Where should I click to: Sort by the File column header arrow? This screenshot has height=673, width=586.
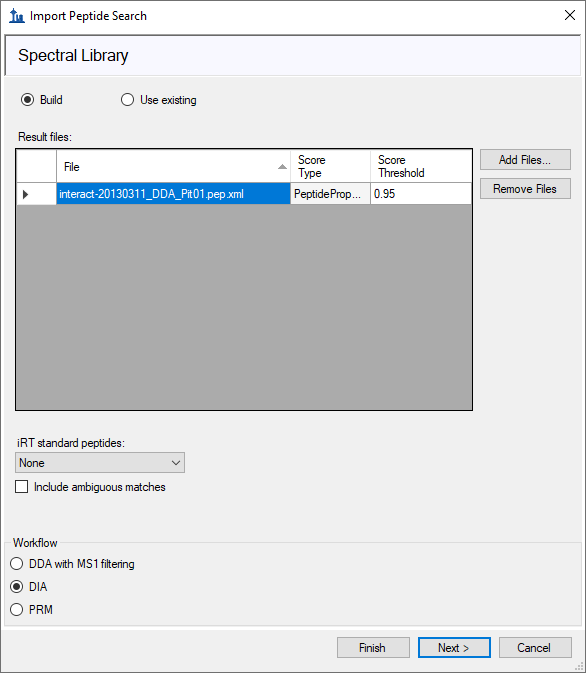pos(282,167)
